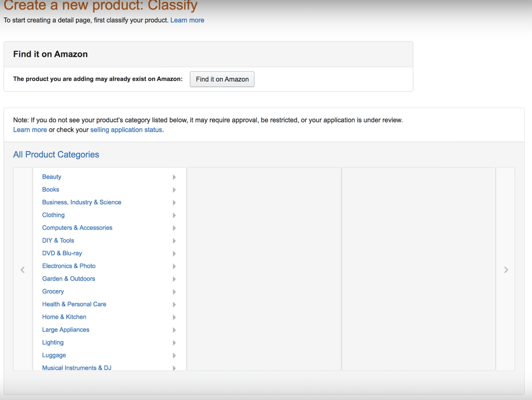This screenshot has height=400, width=532.
Task: Choose Business, Industry & Science category
Action: (x=82, y=202)
